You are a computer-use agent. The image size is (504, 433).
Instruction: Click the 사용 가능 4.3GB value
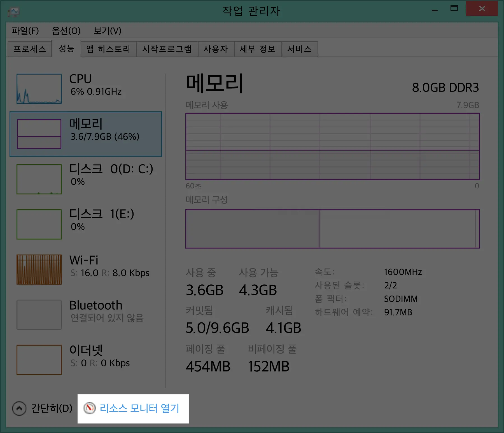tap(258, 290)
